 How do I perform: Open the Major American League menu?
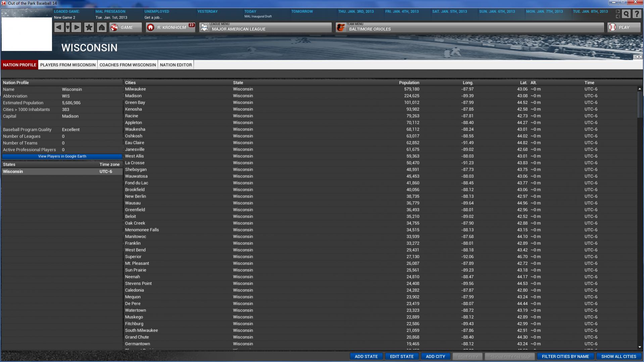point(265,28)
